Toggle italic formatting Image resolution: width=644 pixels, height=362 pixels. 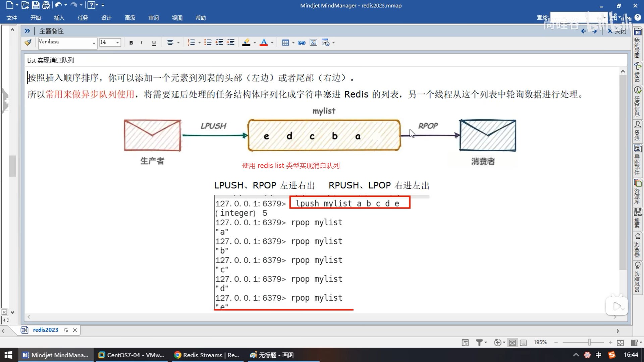[x=142, y=43]
